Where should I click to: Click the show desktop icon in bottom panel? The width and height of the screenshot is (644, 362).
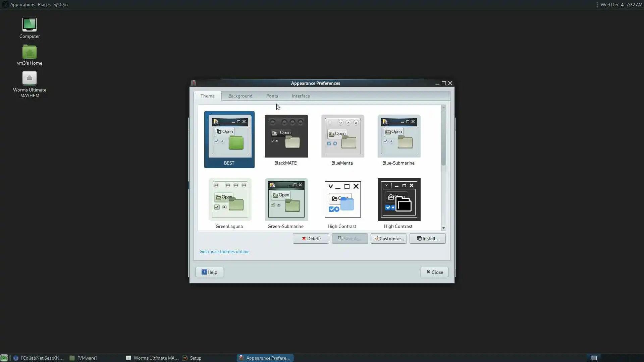tap(4, 358)
